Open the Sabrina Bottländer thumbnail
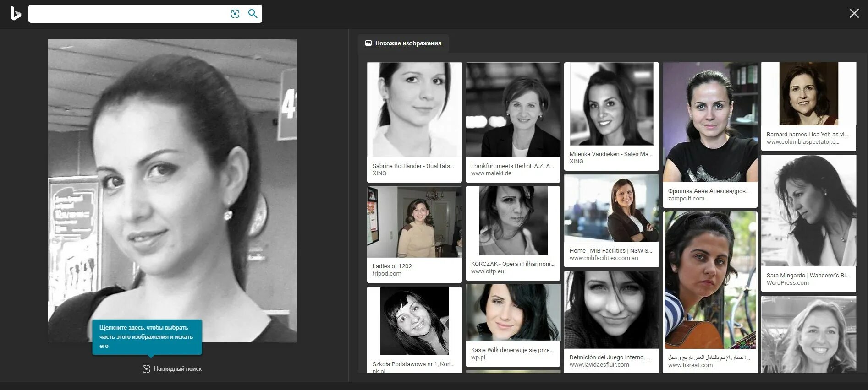This screenshot has width=868, height=390. (414, 110)
